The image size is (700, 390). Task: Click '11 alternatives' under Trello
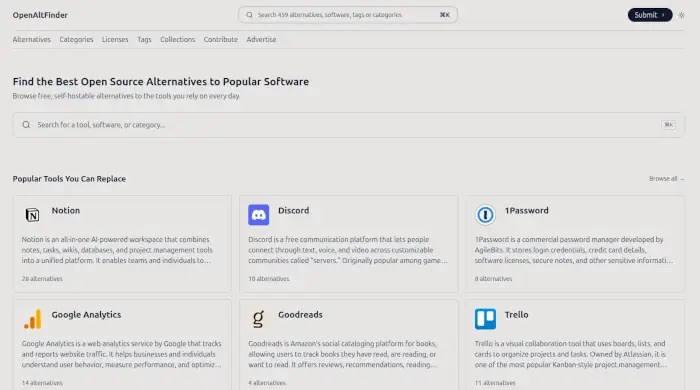point(495,383)
